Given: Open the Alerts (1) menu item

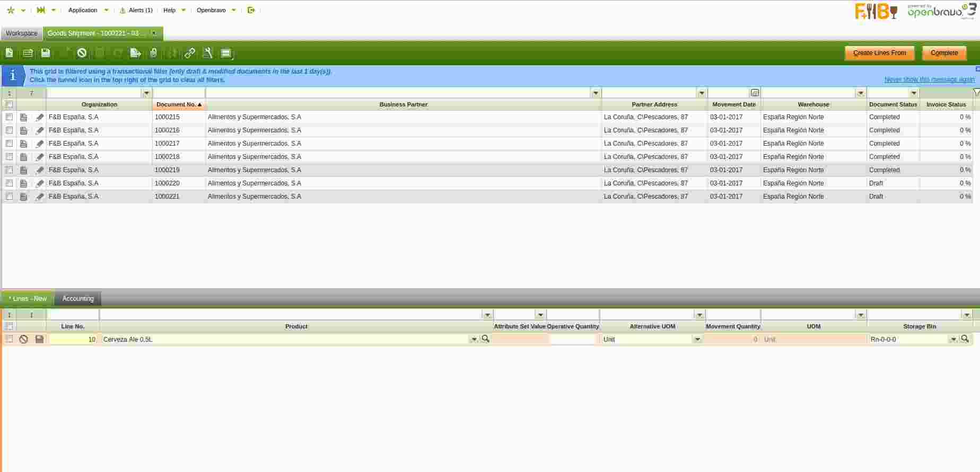Looking at the screenshot, I should click(136, 10).
